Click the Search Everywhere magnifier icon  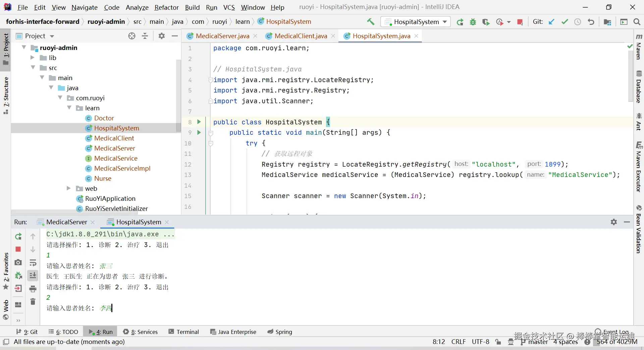pyautogui.click(x=637, y=22)
